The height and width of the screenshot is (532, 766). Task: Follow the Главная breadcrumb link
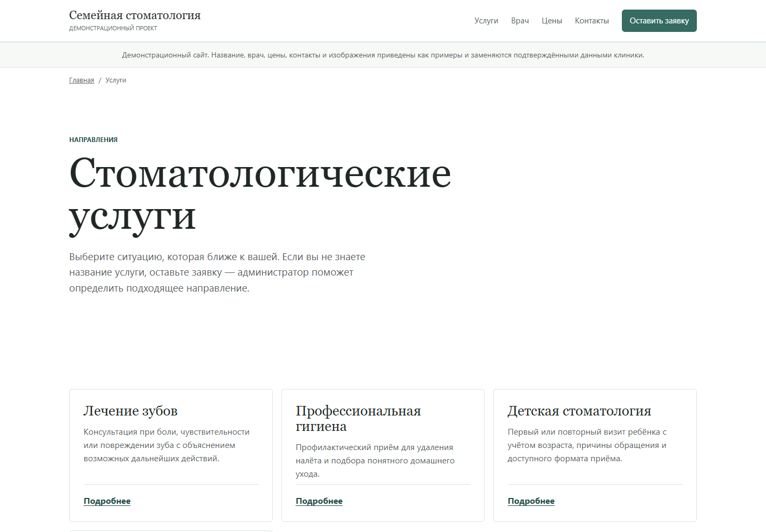(x=81, y=80)
